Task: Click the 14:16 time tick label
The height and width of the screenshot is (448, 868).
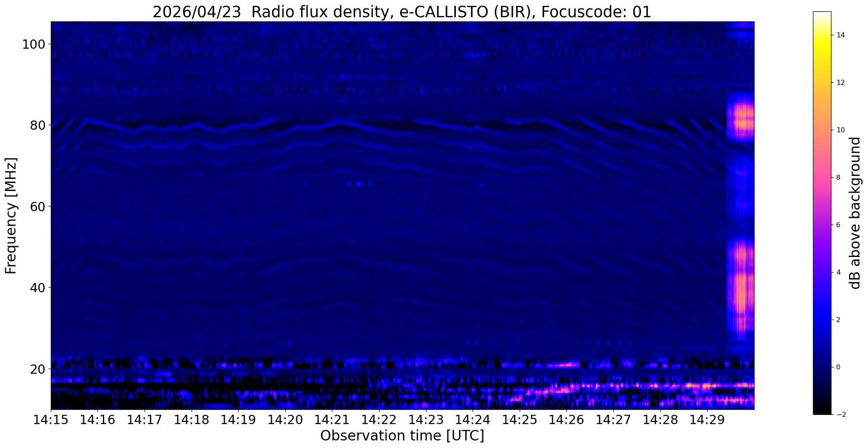Action: (98, 420)
